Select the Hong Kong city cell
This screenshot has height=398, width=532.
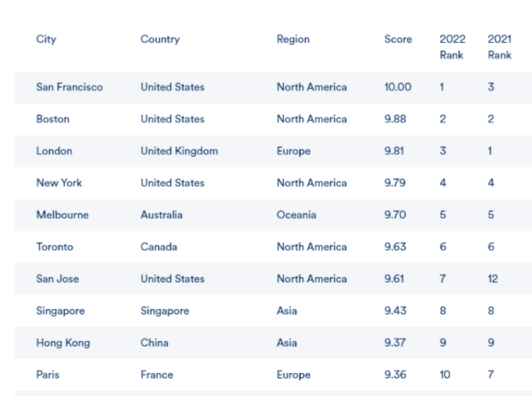pos(63,343)
